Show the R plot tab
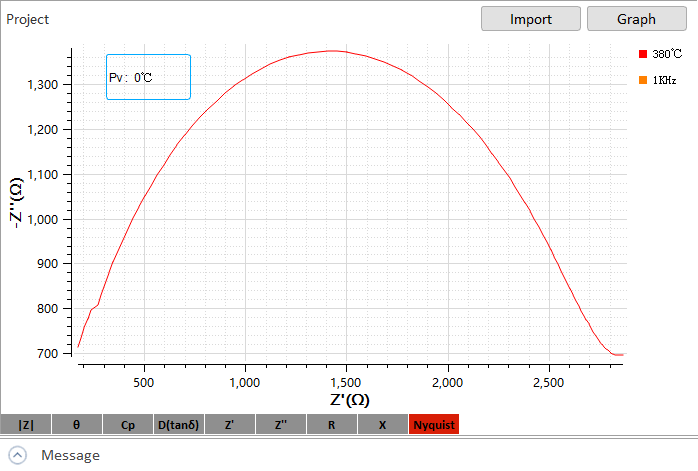The width and height of the screenshot is (698, 471). pyautogui.click(x=332, y=425)
